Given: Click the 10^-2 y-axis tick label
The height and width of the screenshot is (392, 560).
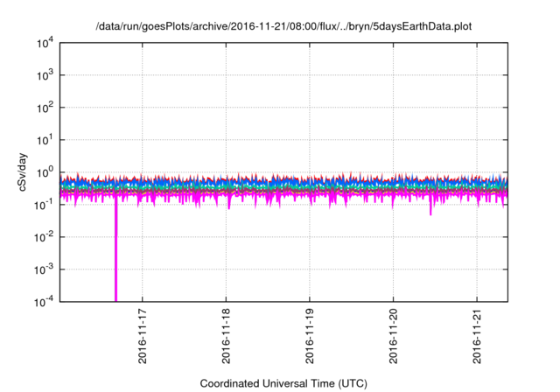Looking at the screenshot, I should [x=44, y=237].
